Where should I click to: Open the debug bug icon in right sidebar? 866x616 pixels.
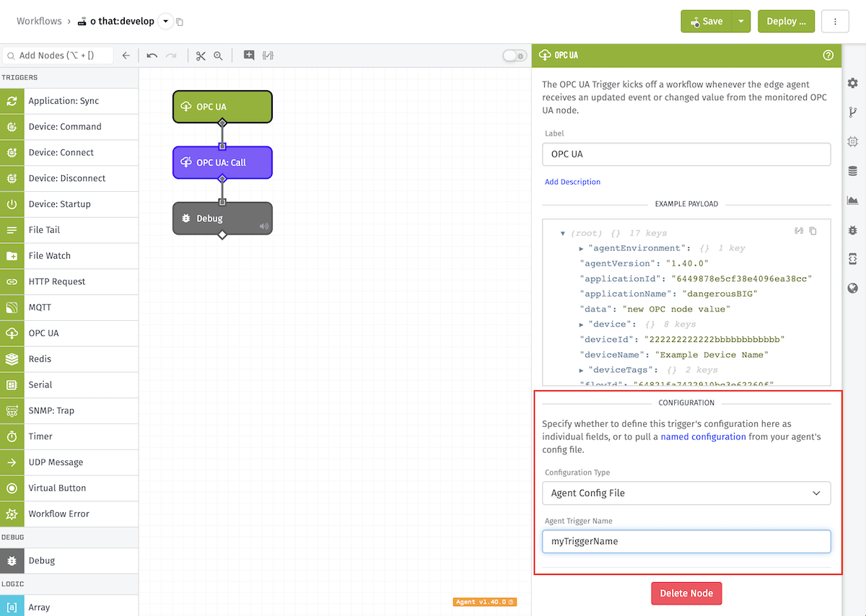pyautogui.click(x=853, y=230)
